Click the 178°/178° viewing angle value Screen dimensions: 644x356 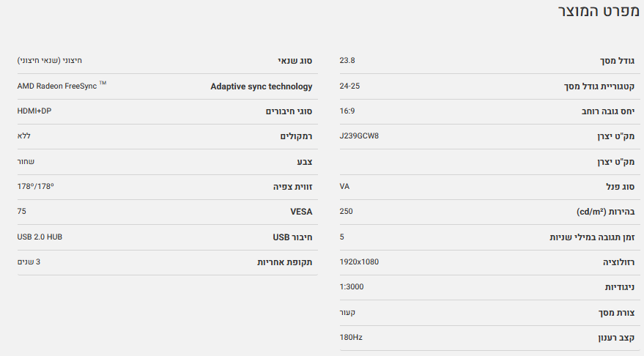click(35, 186)
